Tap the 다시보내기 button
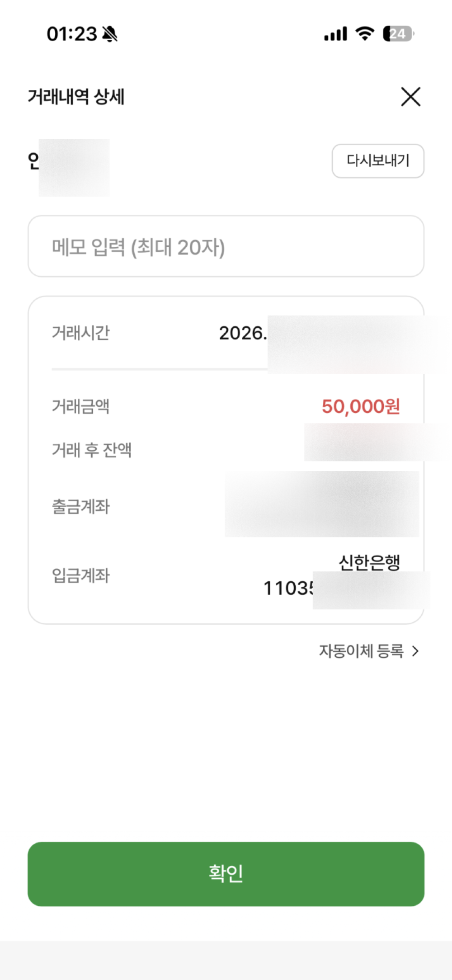 click(378, 161)
